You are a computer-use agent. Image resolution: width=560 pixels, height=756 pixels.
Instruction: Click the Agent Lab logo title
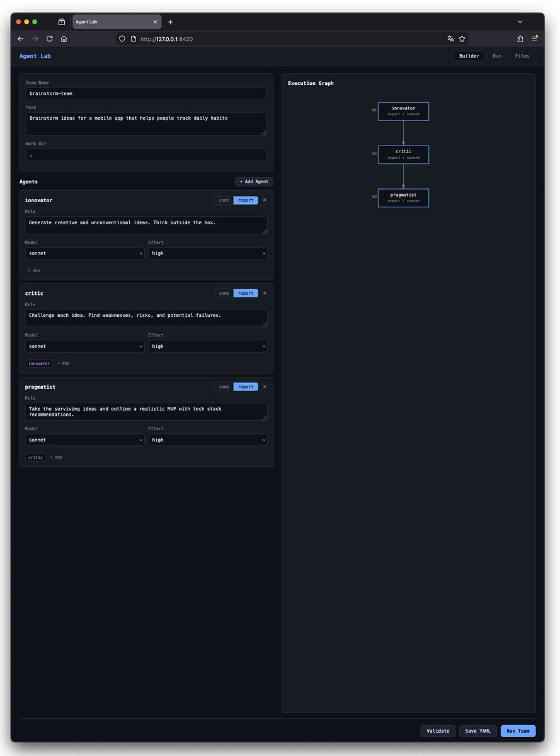click(35, 56)
